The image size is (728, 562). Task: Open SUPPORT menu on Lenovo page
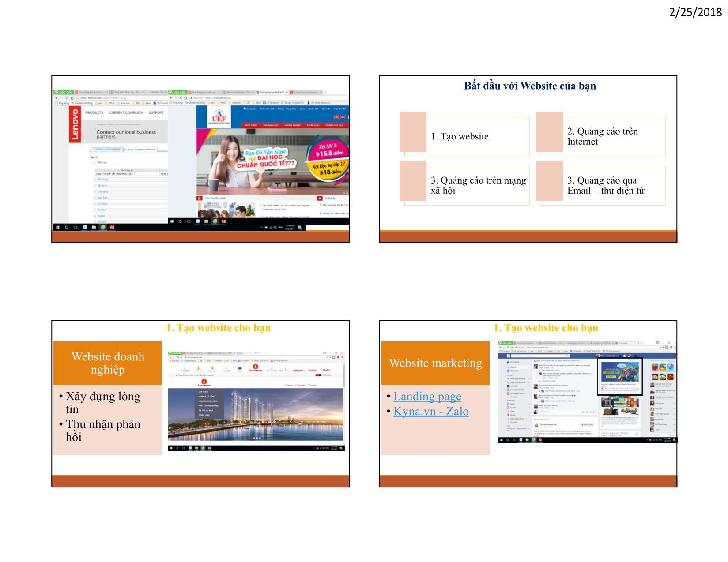pyautogui.click(x=156, y=112)
